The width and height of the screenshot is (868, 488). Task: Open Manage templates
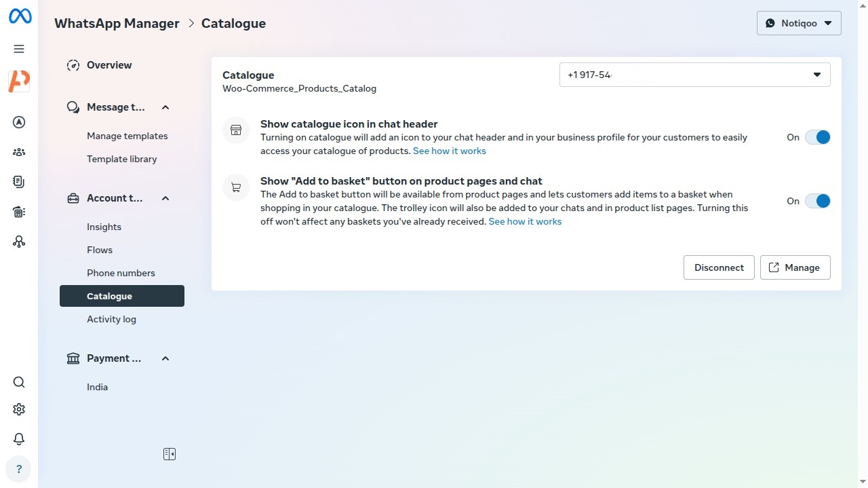(x=127, y=136)
